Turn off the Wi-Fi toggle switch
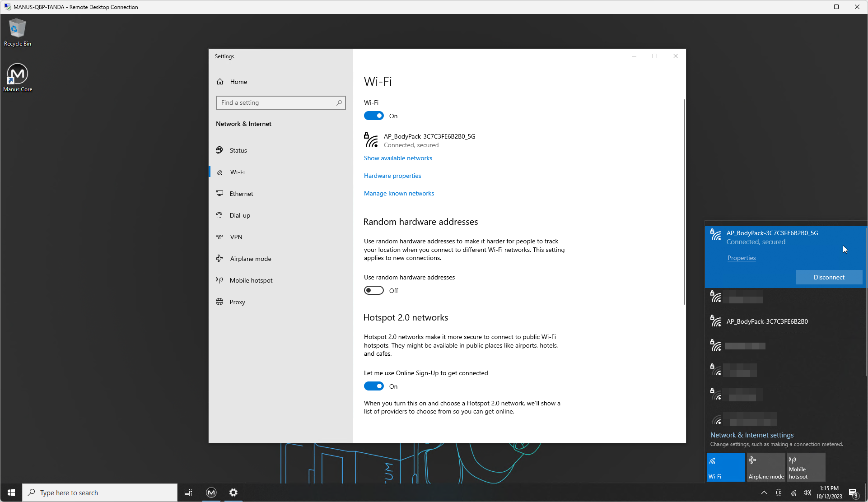Screen dimensions: 868x502 pyautogui.click(x=374, y=116)
